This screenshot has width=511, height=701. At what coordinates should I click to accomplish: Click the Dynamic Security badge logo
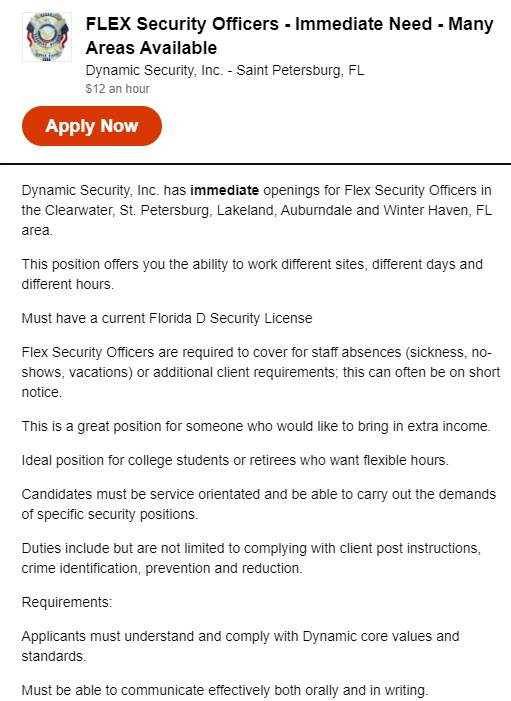(x=47, y=37)
